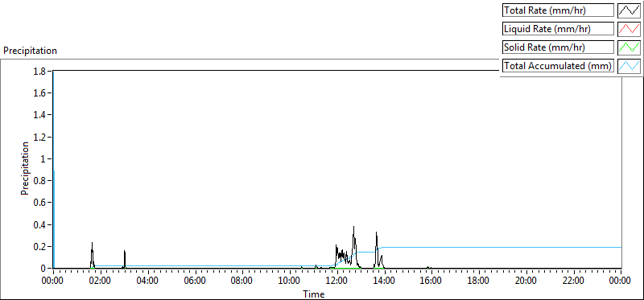This screenshot has height=300, width=644.
Task: Select the Total Rate (mm/hr) legend label
Action: click(x=558, y=10)
